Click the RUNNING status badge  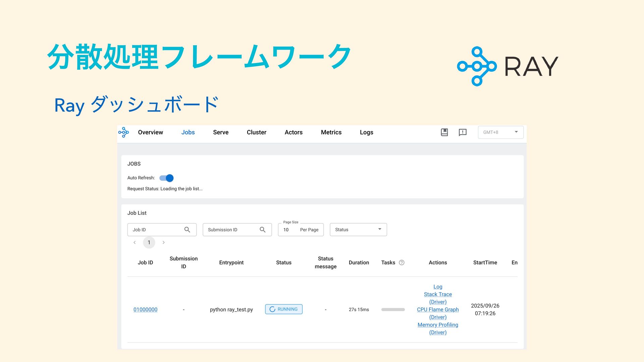(284, 309)
